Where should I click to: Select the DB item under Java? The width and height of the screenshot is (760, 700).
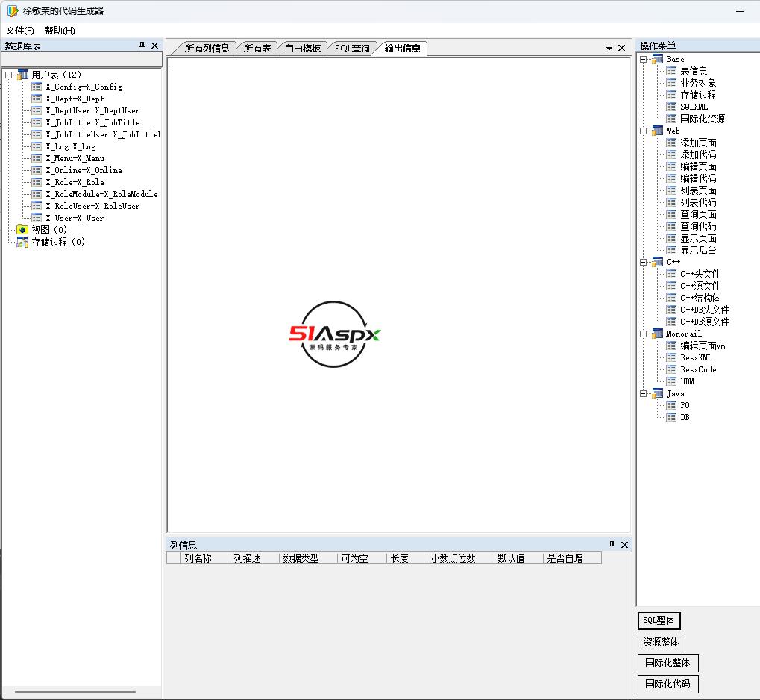tap(685, 417)
